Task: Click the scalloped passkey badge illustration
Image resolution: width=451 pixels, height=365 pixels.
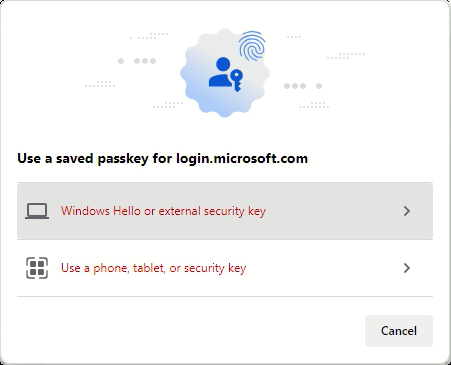Action: pos(225,73)
